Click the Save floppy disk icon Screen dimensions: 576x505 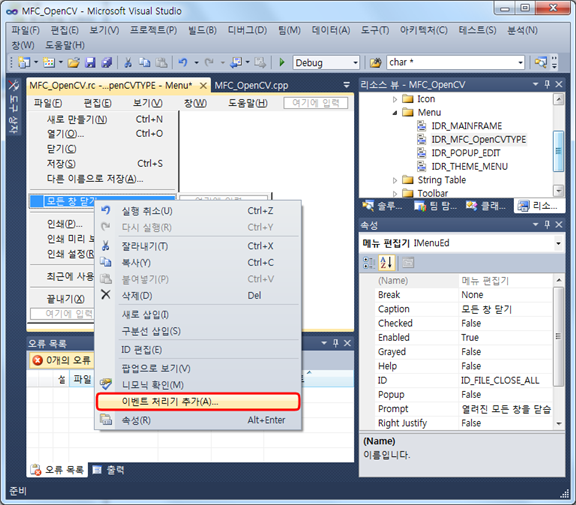coord(90,63)
